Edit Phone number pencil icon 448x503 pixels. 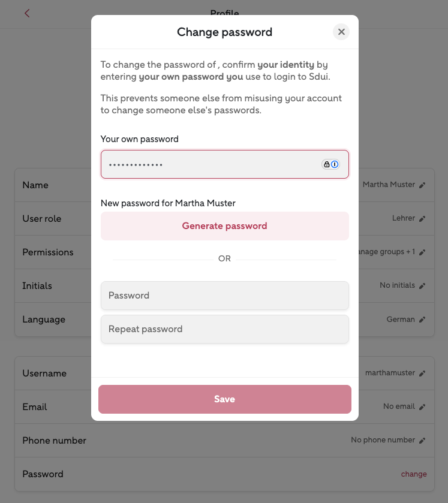click(422, 441)
